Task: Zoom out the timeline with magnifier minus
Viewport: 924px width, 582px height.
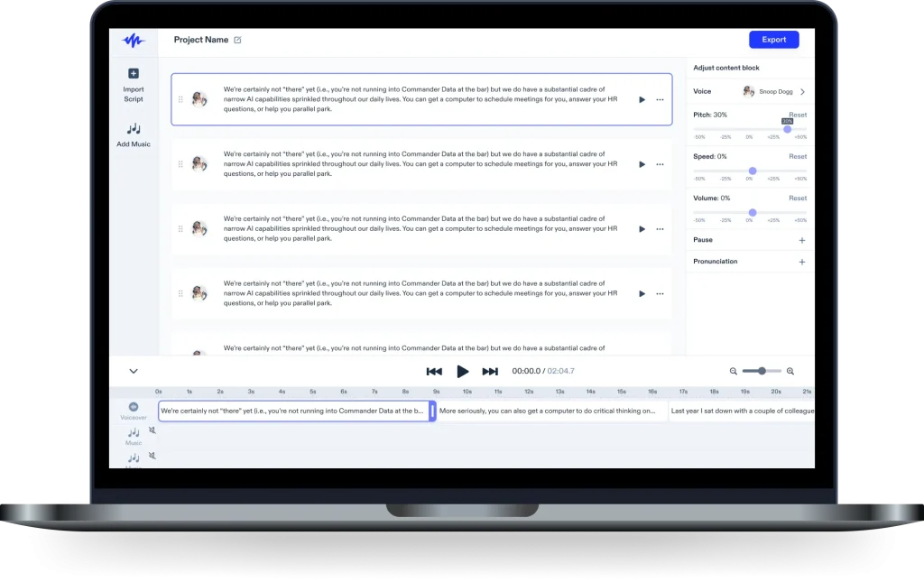Action: 733,371
